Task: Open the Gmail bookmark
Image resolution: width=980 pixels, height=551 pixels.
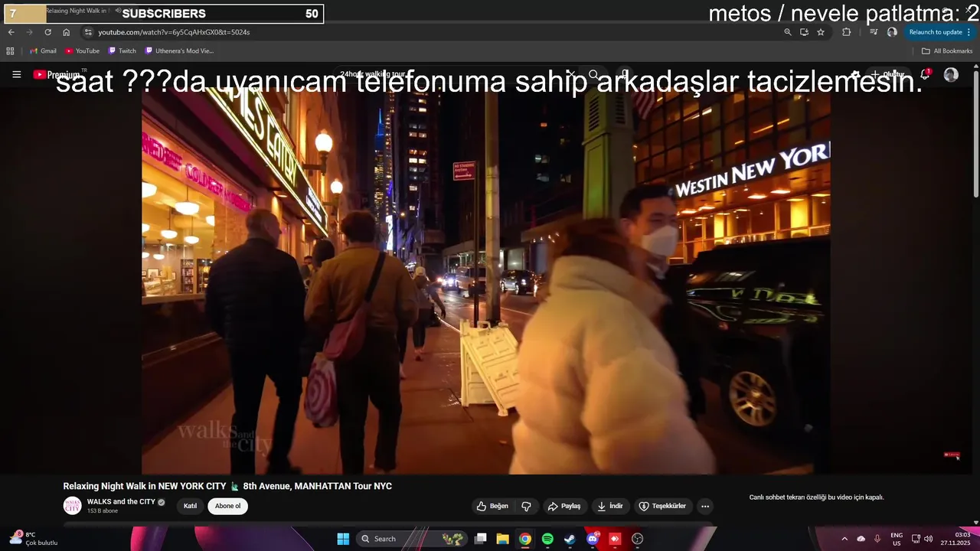Action: tap(43, 51)
